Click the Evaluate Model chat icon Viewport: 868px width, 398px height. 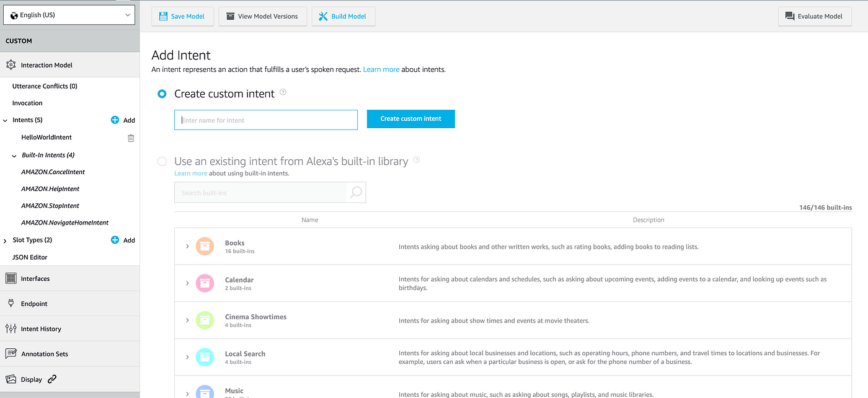pyautogui.click(x=789, y=17)
